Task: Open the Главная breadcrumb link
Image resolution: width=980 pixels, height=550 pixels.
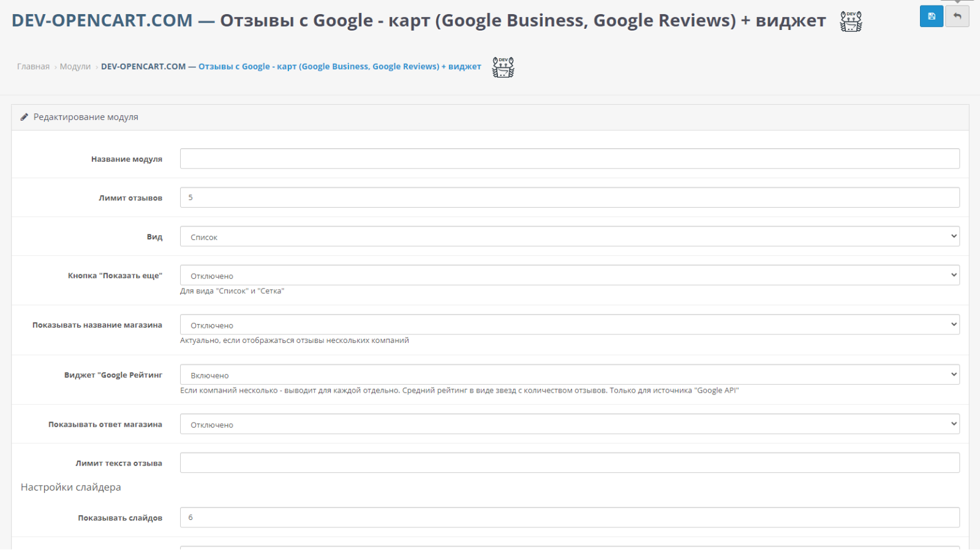Action: 33,67
